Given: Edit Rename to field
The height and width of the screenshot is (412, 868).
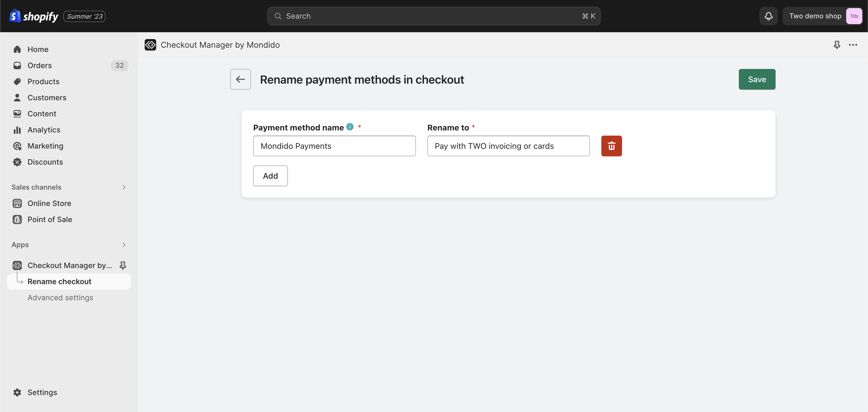Looking at the screenshot, I should pyautogui.click(x=508, y=146).
